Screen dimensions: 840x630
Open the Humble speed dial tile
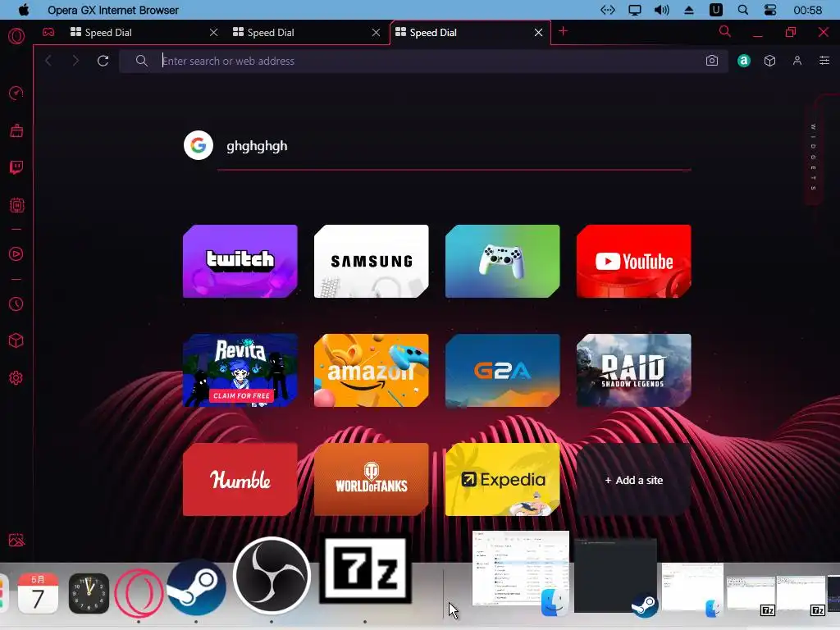(240, 479)
